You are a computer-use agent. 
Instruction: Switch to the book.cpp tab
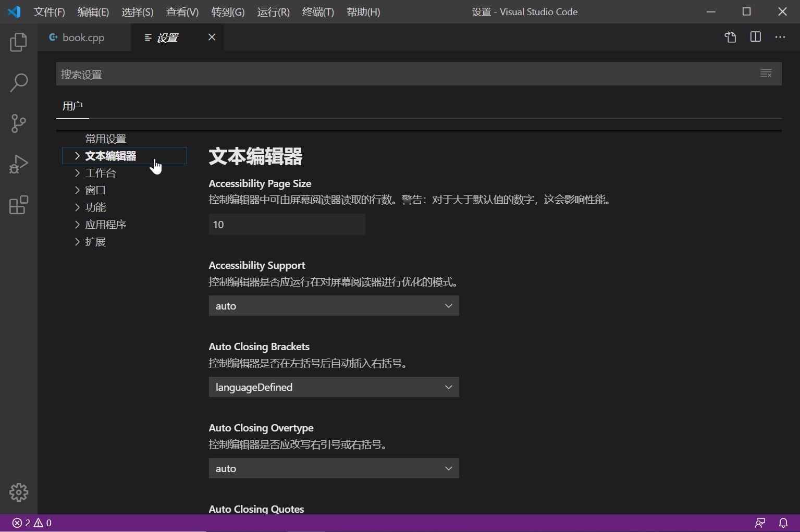[x=83, y=38]
